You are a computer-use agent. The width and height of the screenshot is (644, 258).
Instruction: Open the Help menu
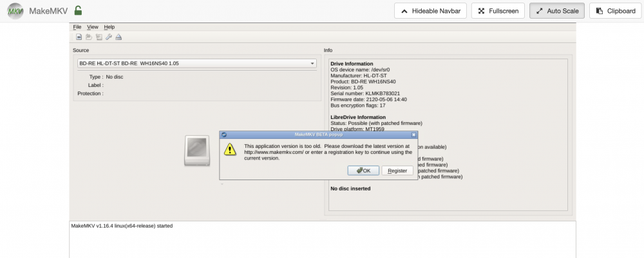click(x=109, y=27)
